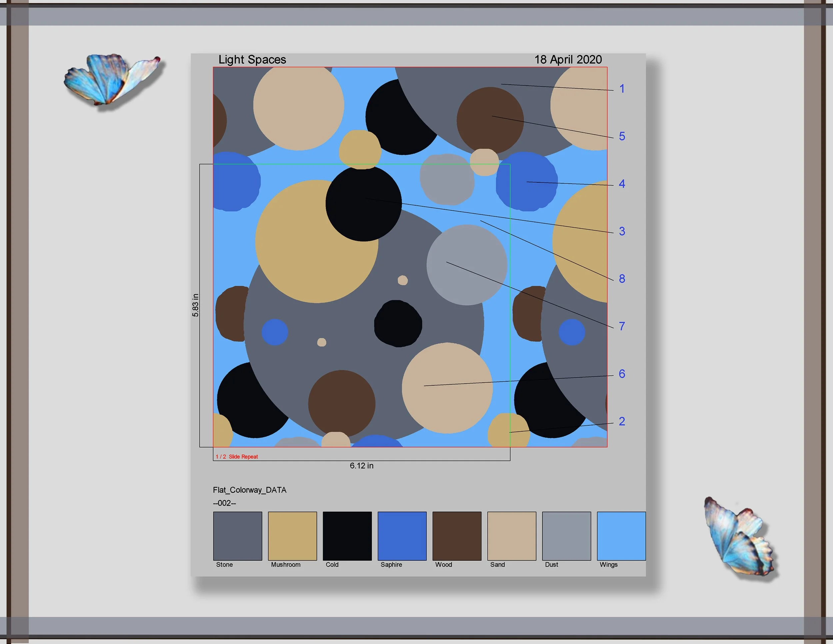Choose the Wings light blue swatch
The width and height of the screenshot is (833, 644).
click(x=621, y=536)
